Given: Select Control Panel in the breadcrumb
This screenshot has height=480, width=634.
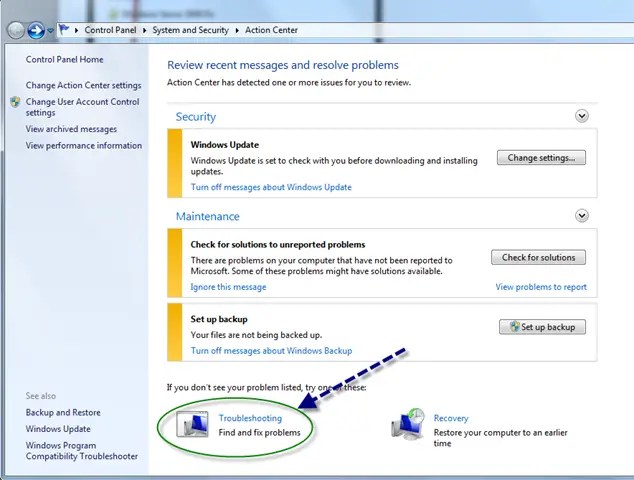Looking at the screenshot, I should point(110,30).
